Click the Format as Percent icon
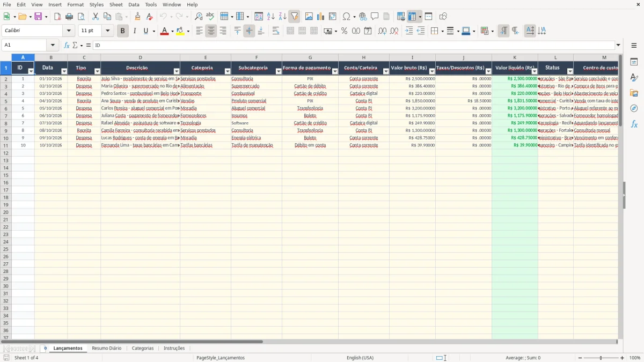 [344, 31]
